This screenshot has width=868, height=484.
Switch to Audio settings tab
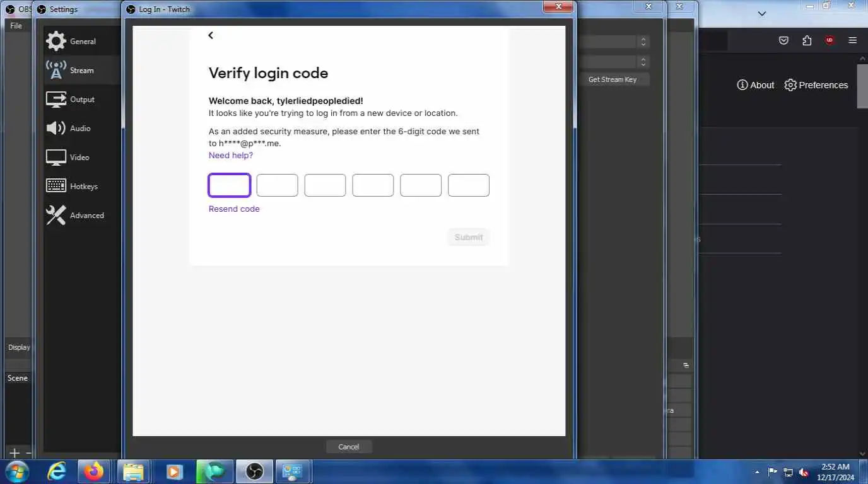click(82, 129)
